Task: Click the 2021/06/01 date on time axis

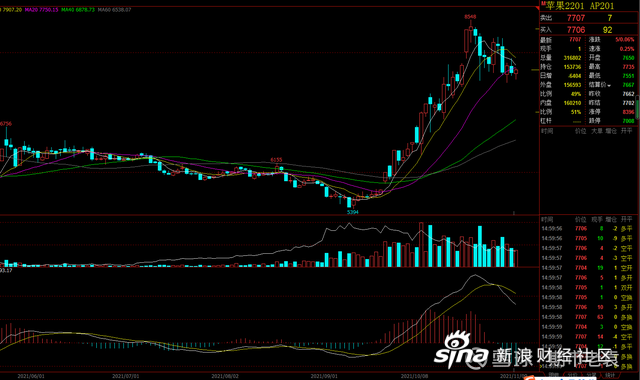Action: [x=31, y=376]
